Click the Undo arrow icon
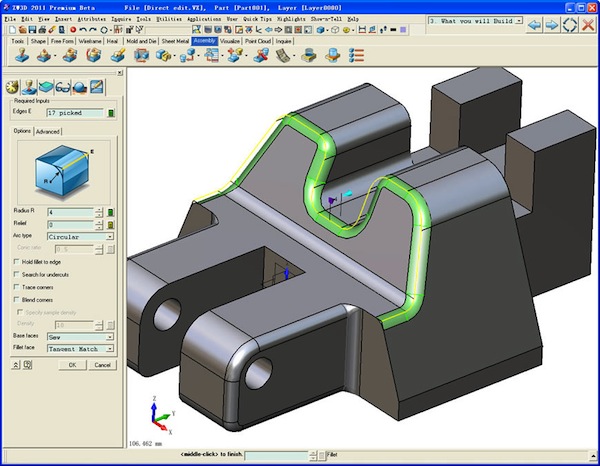Image resolution: width=600 pixels, height=466 pixels. click(x=83, y=29)
